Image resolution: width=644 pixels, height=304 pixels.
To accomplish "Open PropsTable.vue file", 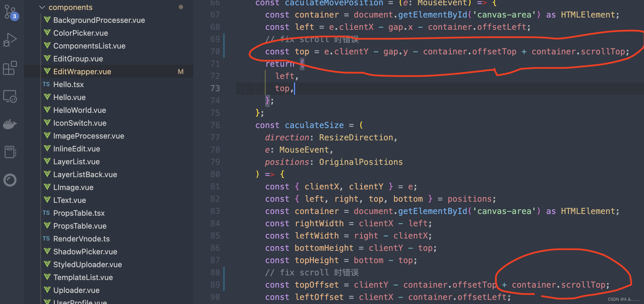I will click(x=80, y=226).
